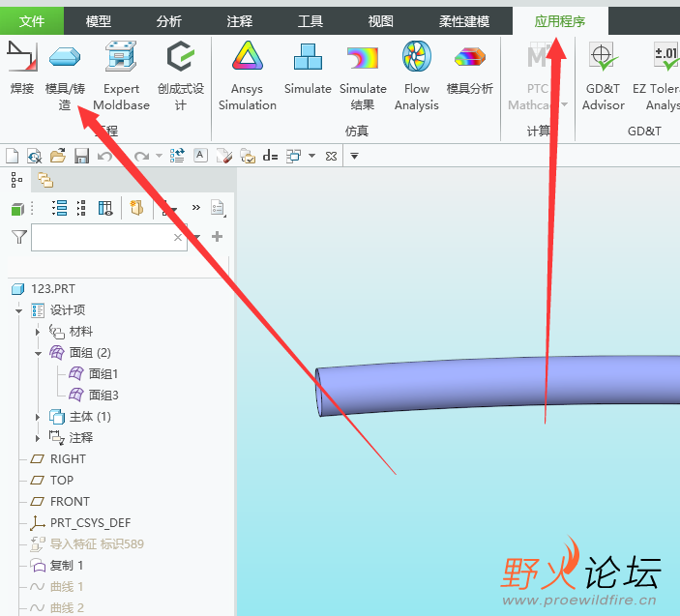Open Expert Moldbase application

(x=121, y=74)
